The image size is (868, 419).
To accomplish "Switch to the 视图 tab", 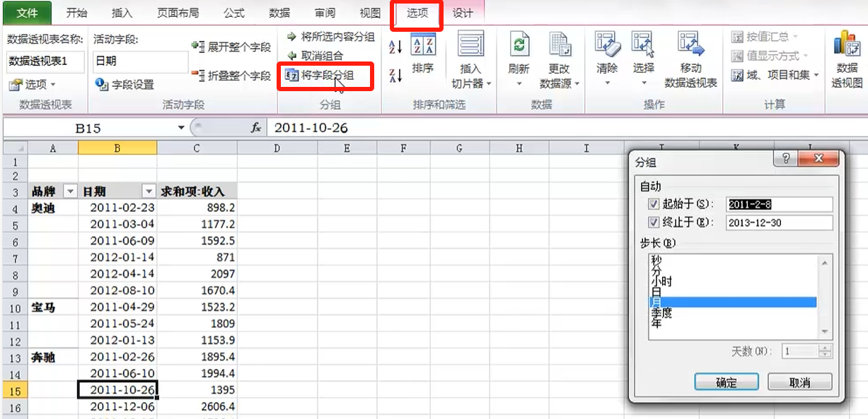I will (370, 13).
